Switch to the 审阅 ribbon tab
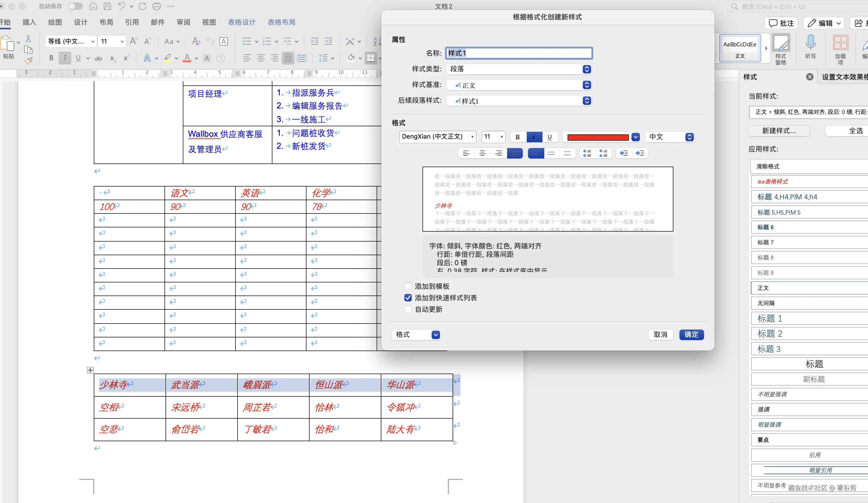 pyautogui.click(x=183, y=22)
